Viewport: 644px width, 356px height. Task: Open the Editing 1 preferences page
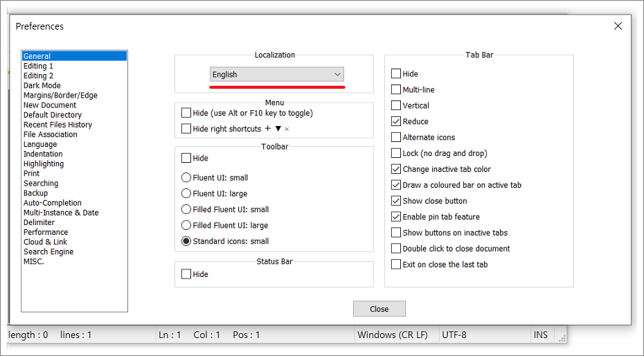pyautogui.click(x=74, y=66)
